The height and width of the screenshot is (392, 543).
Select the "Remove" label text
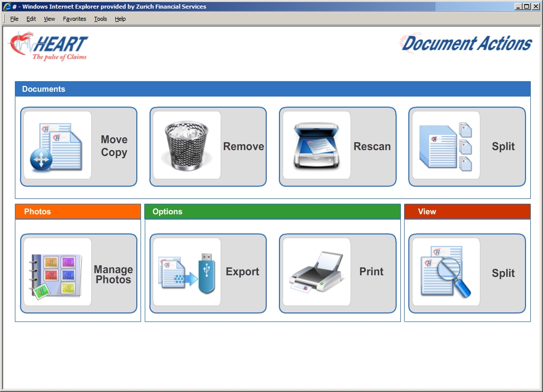coord(243,146)
